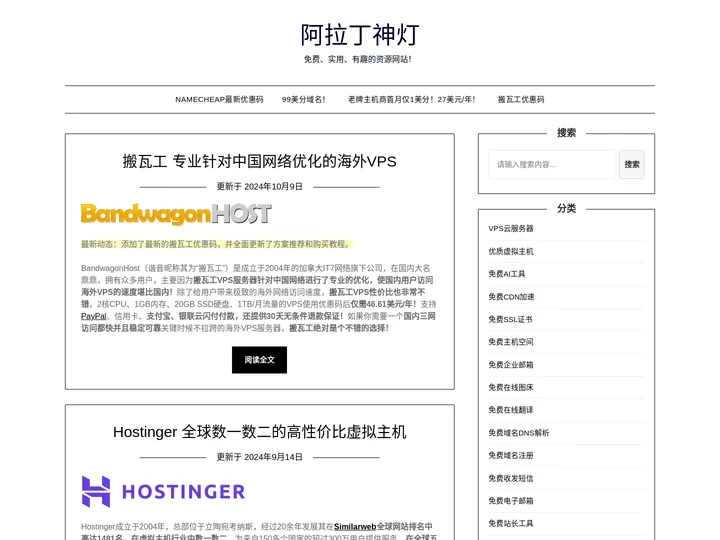
Task: Open the 搬瓦工优惠码 menu item
Action: 521,99
